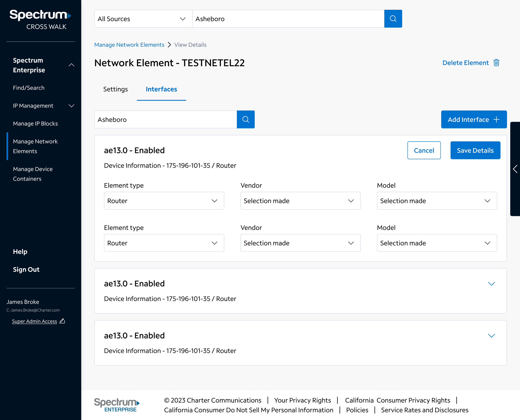The width and height of the screenshot is (520, 420).
Task: Click the © 2023 Charter Communications text
Action: 213,400
